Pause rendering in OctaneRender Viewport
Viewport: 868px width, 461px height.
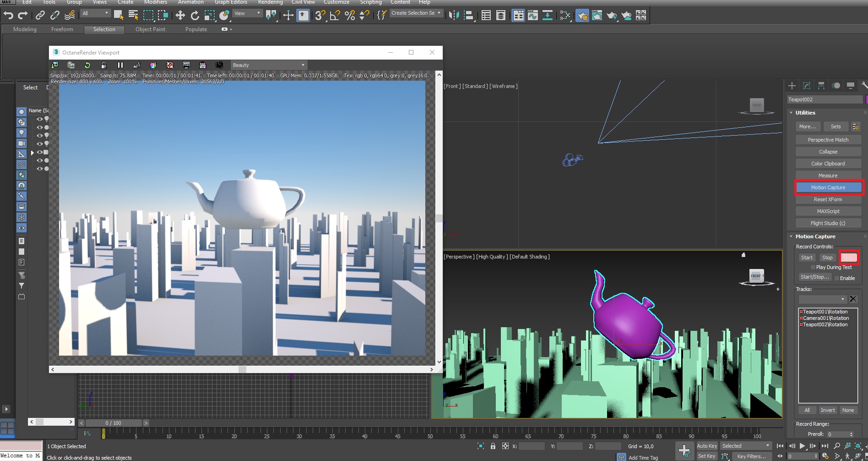click(x=120, y=65)
